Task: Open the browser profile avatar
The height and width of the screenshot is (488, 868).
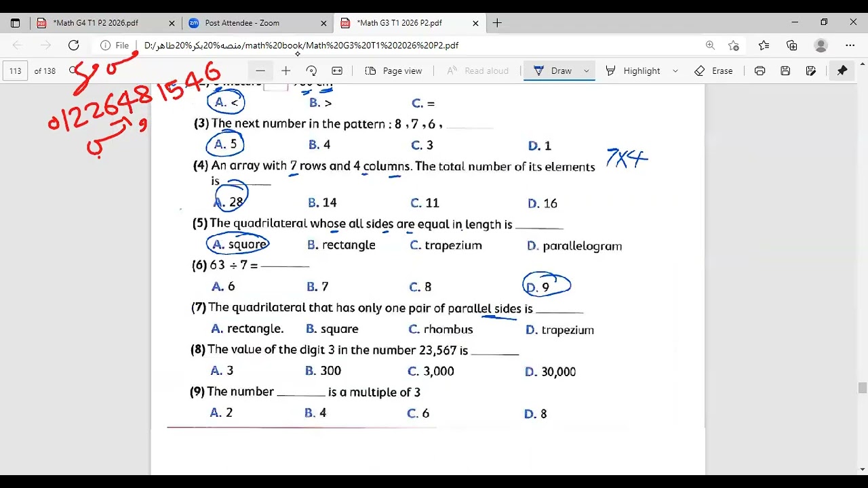Action: point(821,45)
